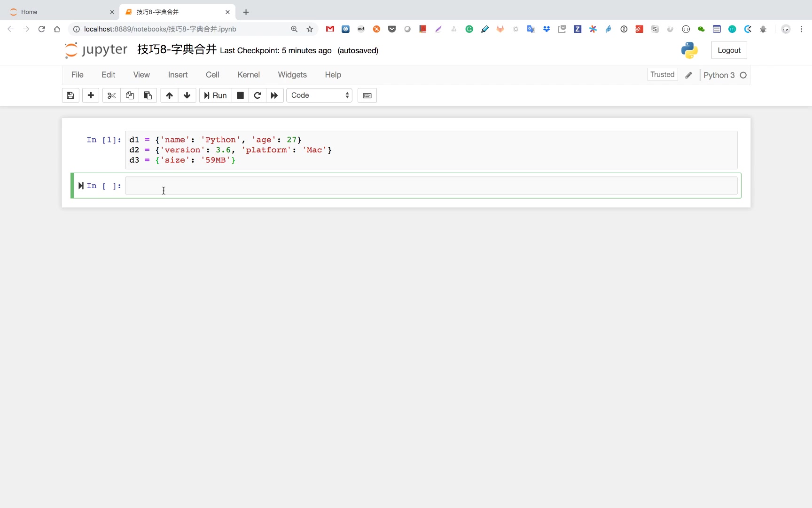Open the command palette keyboard icon

[367, 95]
